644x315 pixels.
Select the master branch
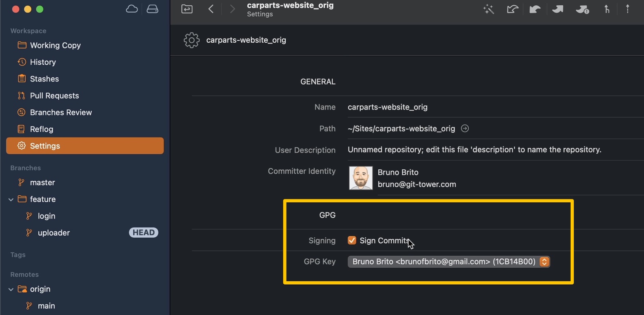(42, 183)
